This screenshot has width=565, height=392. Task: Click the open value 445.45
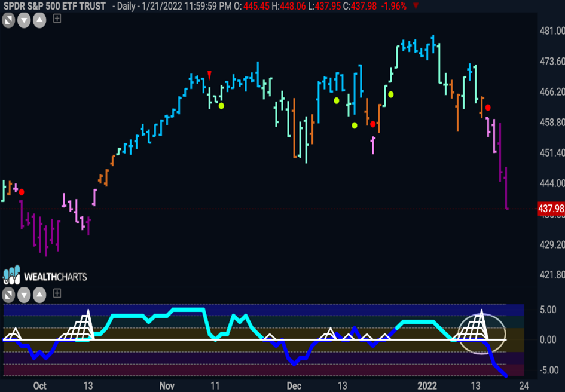[256, 6]
